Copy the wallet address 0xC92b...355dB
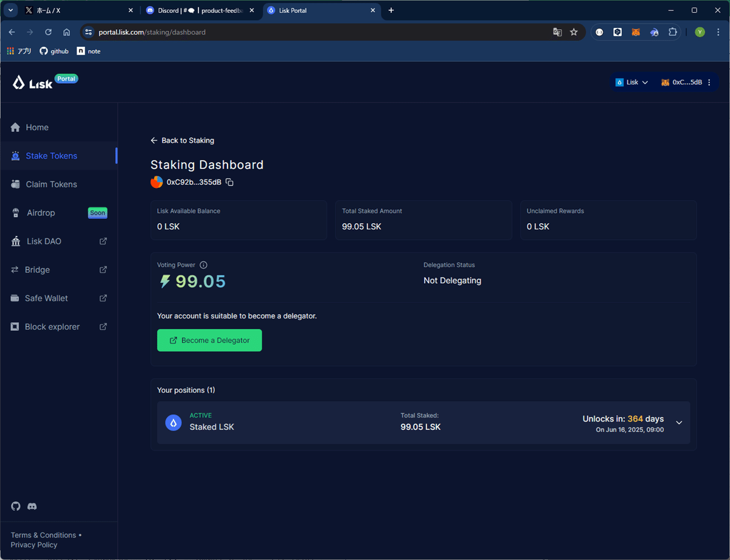This screenshot has width=730, height=560. (229, 182)
